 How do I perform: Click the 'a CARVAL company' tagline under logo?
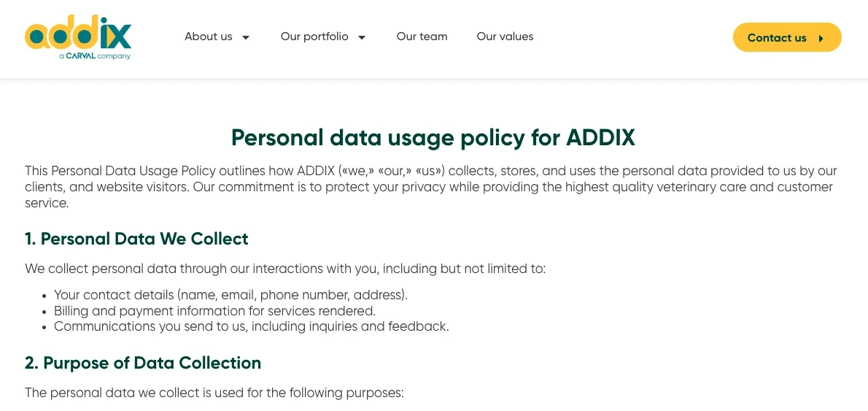[95, 56]
